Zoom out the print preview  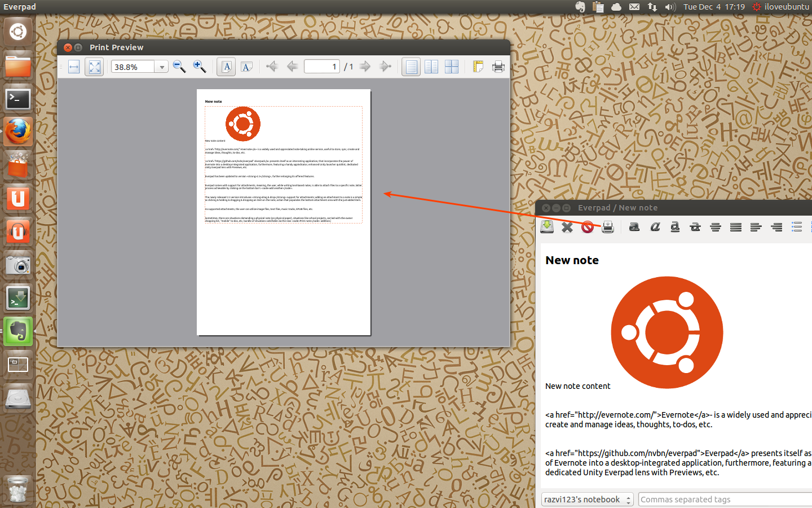(x=179, y=67)
